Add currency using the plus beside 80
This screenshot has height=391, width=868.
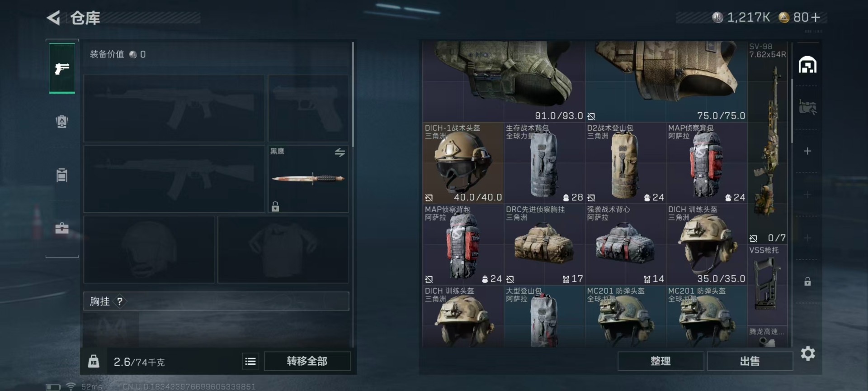(x=816, y=17)
